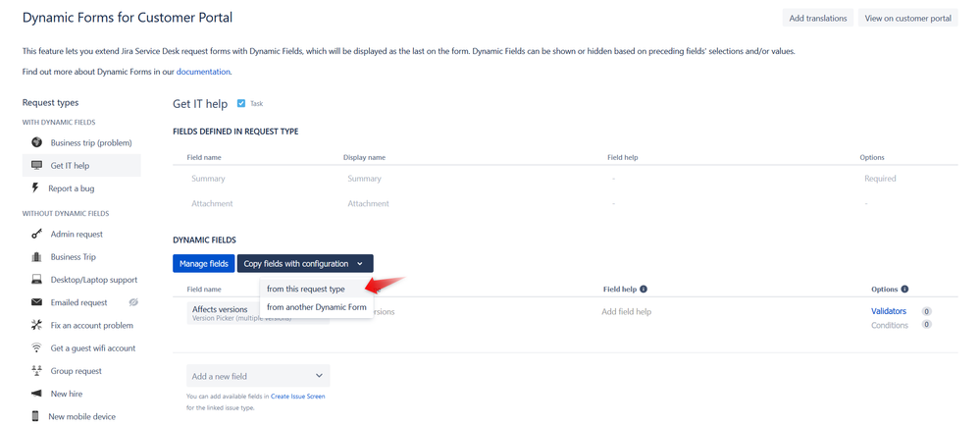Click the Summary field name cell
Image resolution: width=980 pixels, height=426 pixels.
coord(208,179)
